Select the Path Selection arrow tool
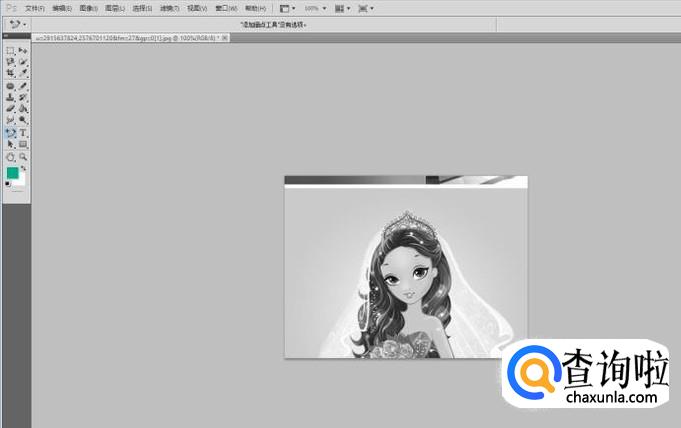 (x=10, y=144)
